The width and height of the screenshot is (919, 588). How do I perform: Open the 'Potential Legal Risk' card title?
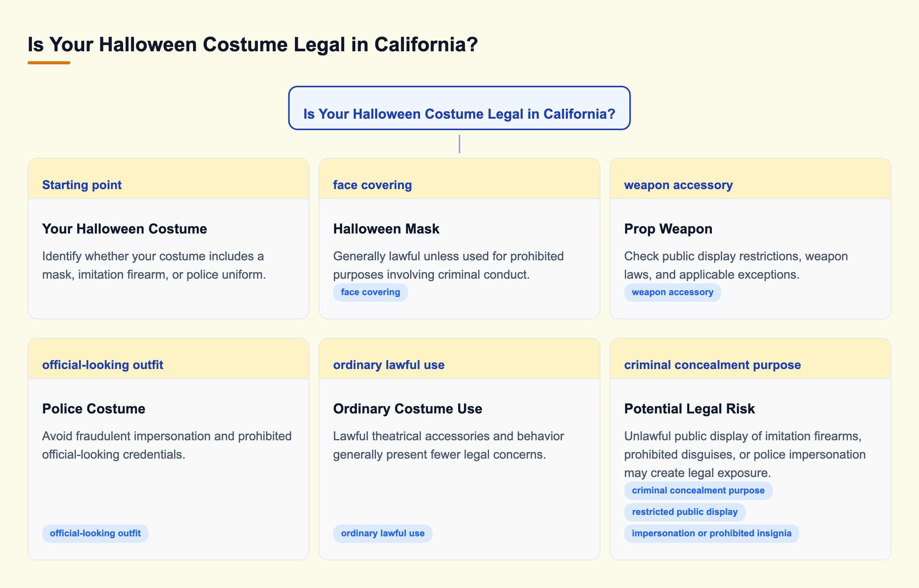(689, 408)
